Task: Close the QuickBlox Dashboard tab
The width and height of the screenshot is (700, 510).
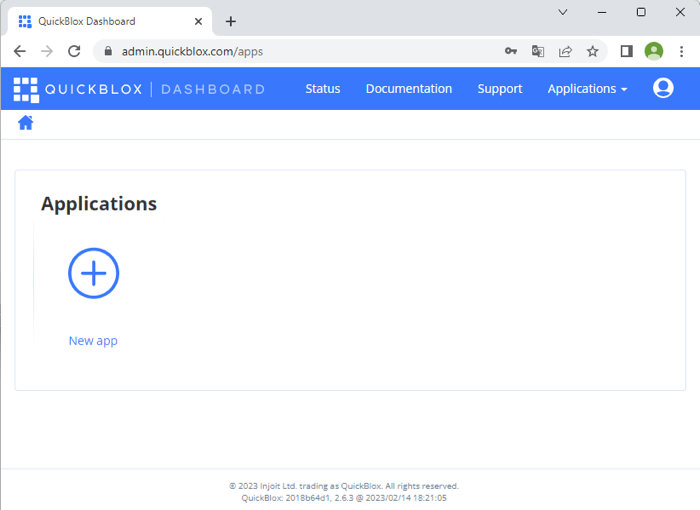Action: [x=198, y=21]
